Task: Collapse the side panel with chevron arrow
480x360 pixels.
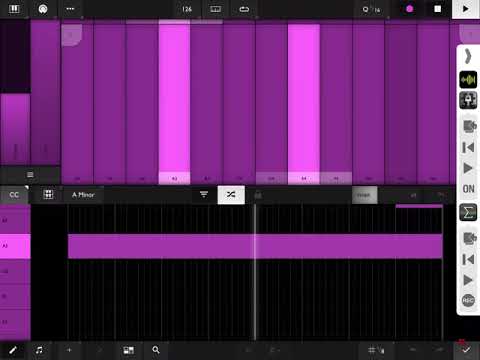Action: coord(468,56)
